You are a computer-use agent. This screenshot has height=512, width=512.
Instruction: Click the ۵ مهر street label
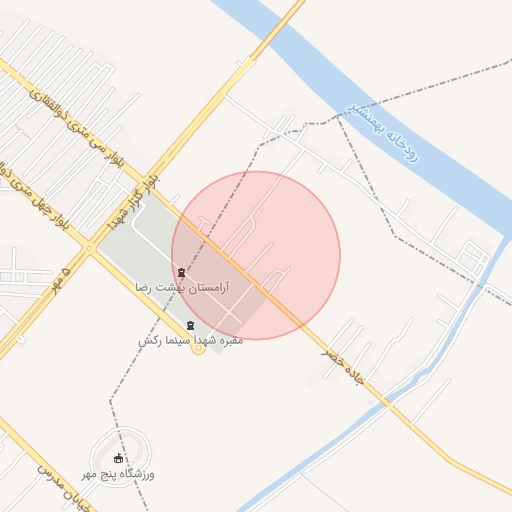coord(62,281)
